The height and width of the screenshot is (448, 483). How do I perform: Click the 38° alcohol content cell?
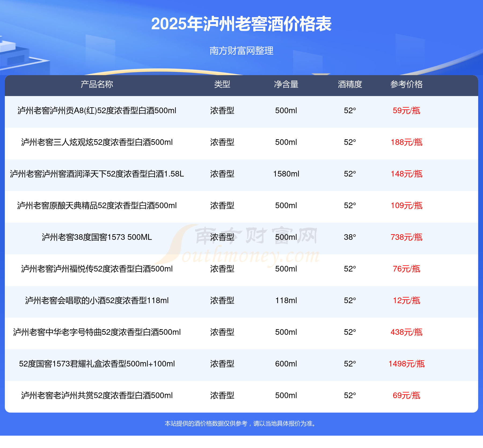(x=350, y=237)
